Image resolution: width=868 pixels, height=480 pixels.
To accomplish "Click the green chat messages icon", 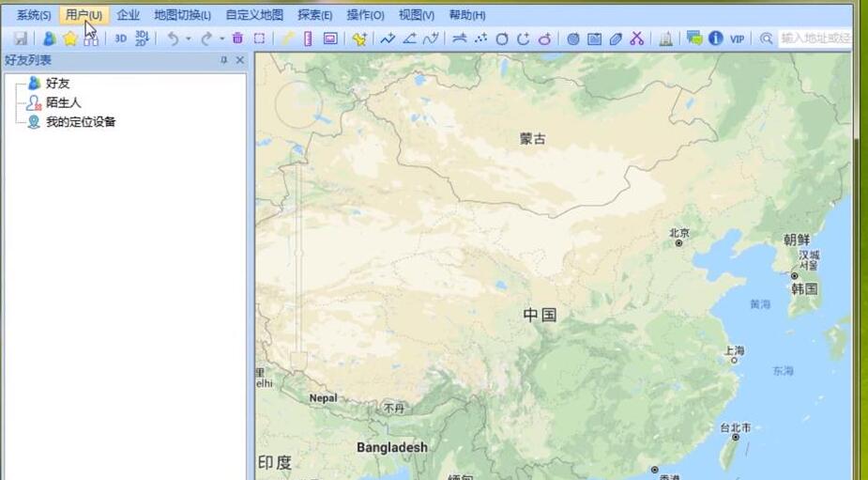I will click(x=693, y=39).
